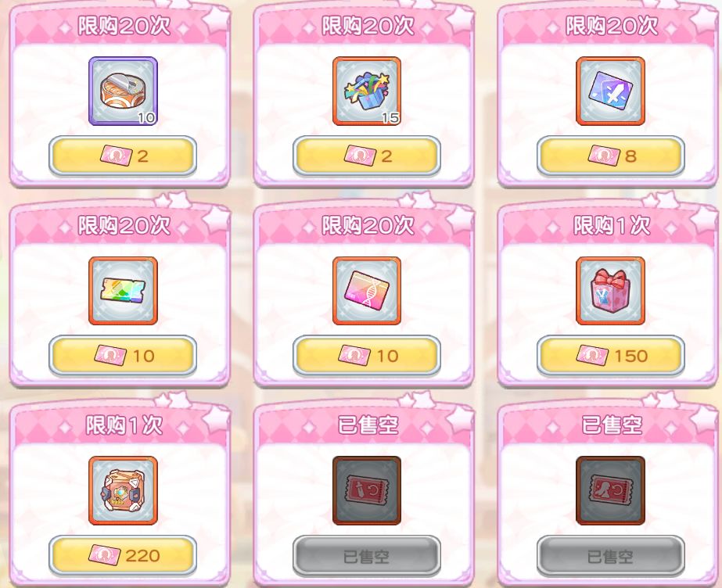Buy canned food for 2 tickets
The image size is (722, 588).
point(123,156)
